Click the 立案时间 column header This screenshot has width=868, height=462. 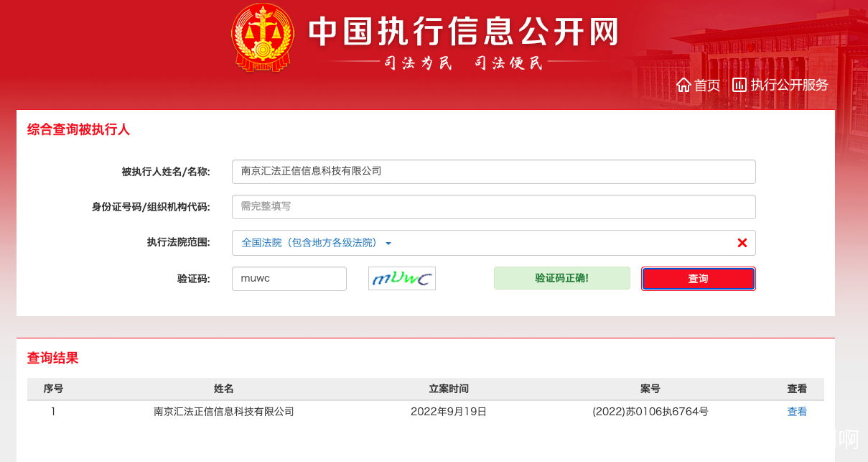click(x=449, y=389)
